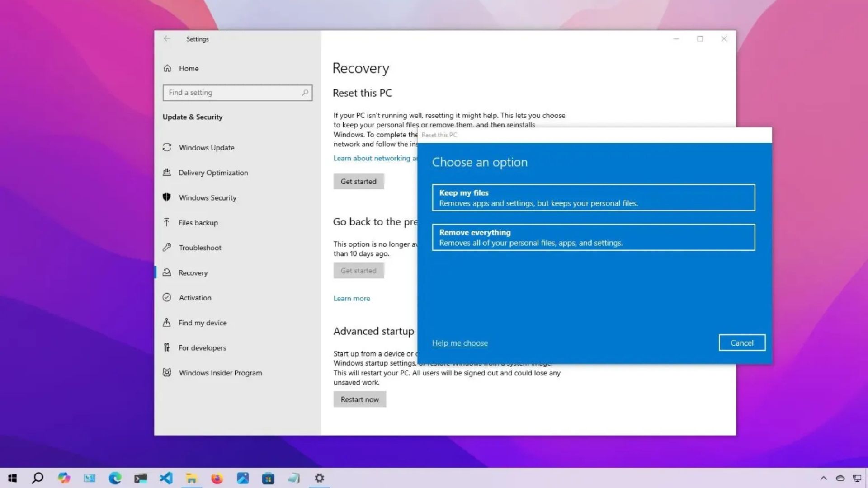This screenshot has width=868, height=488.
Task: Select the Keep my files option
Action: click(x=593, y=197)
